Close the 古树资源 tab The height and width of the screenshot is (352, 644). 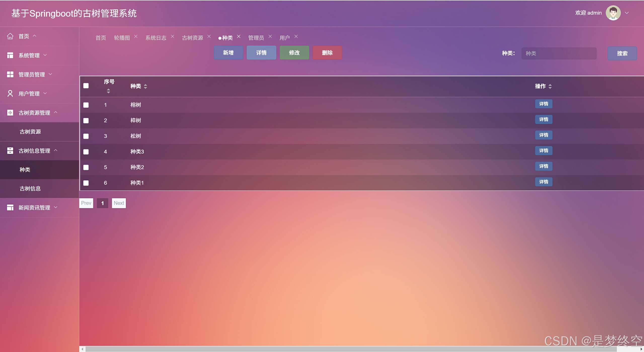209,36
